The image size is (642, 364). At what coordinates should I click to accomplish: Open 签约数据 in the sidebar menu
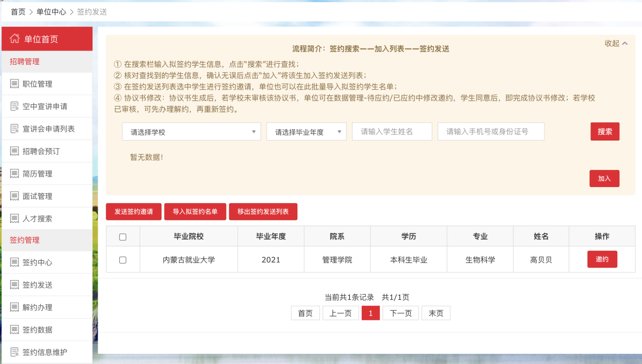(x=37, y=330)
